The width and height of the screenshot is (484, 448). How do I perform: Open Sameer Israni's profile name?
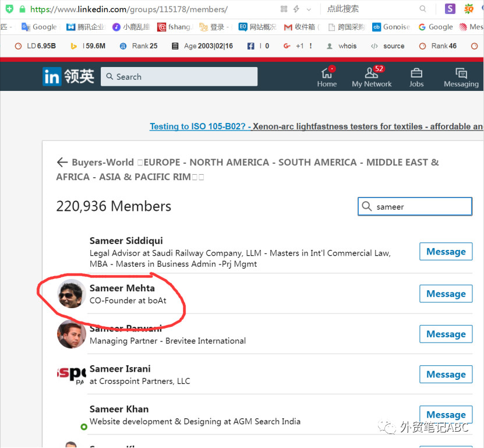(x=120, y=369)
